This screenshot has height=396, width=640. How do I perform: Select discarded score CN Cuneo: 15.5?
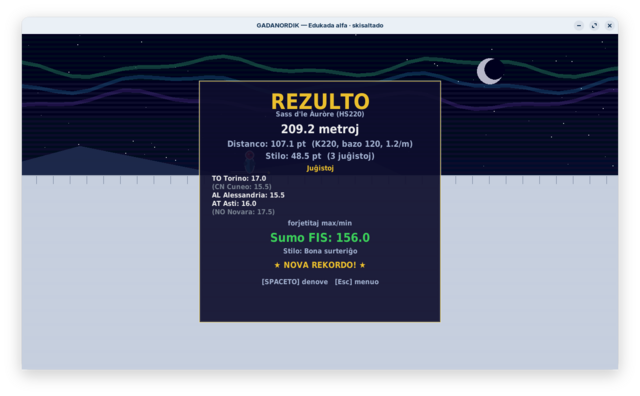[242, 187]
